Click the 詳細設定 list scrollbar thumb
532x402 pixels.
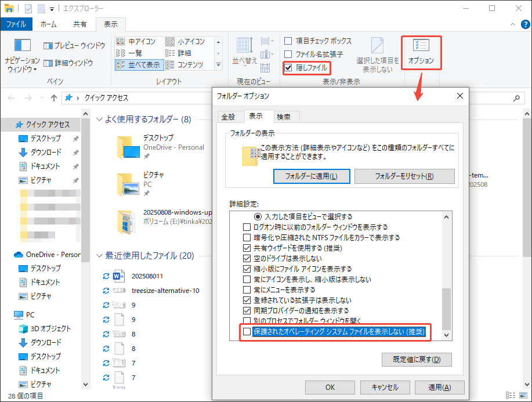(x=447, y=309)
